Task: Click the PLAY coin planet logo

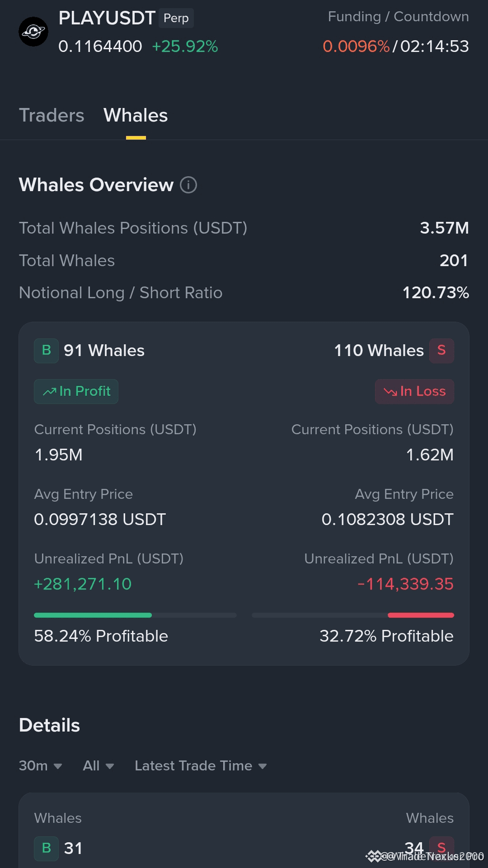Action: (x=33, y=32)
